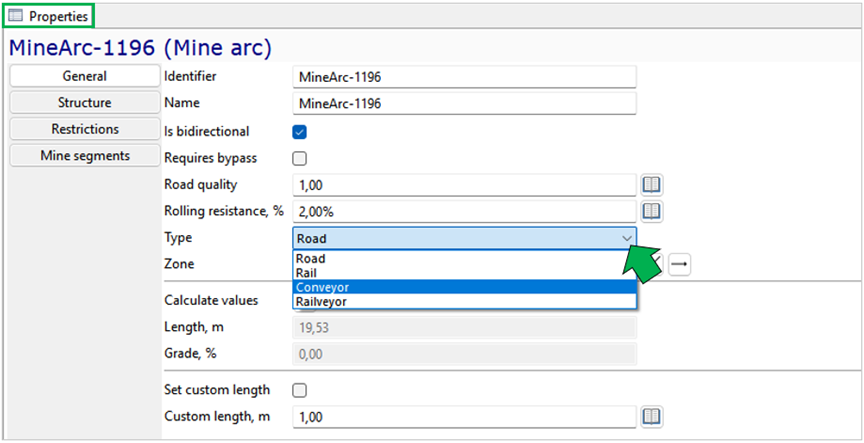Image resolution: width=864 pixels, height=443 pixels.
Task: Click the Grade, % value 0,00
Action: coord(464,354)
